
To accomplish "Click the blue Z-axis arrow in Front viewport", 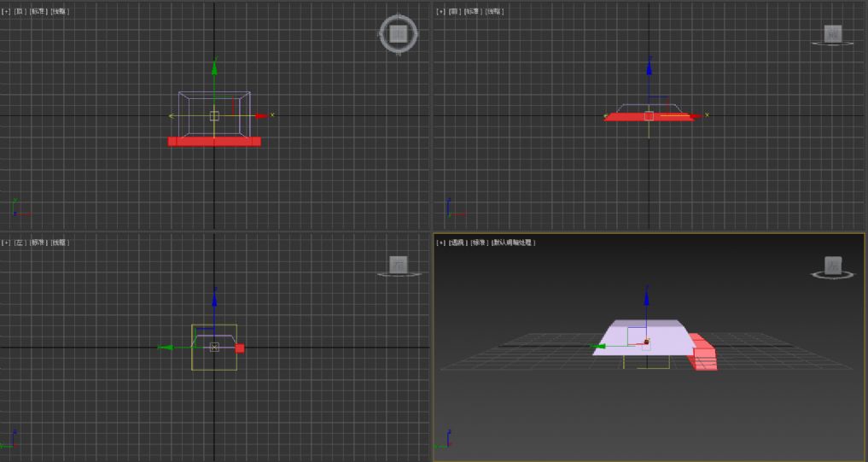I will [649, 67].
